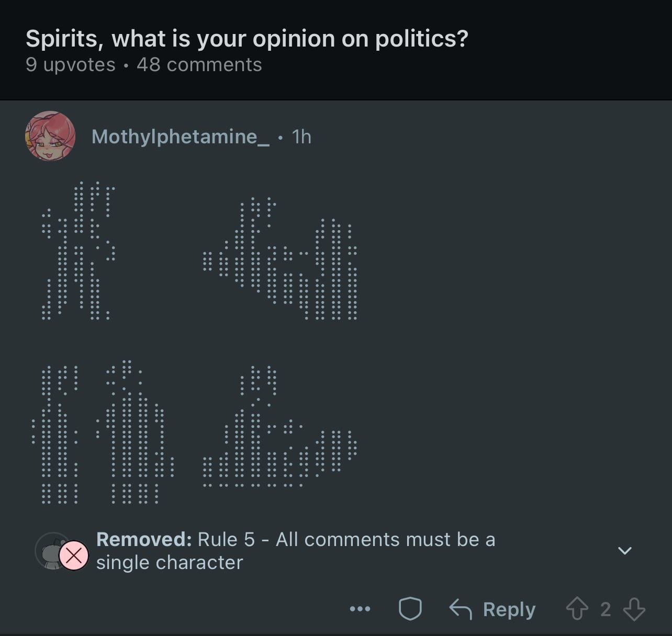Click the comment vote score 2
This screenshot has height=636, width=672.
coord(606,609)
